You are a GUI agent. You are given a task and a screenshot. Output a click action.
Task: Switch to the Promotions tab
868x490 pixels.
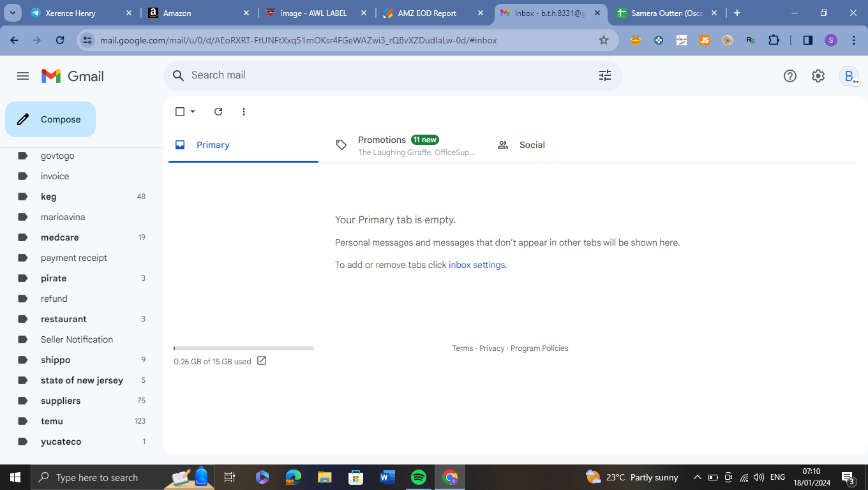click(405, 145)
